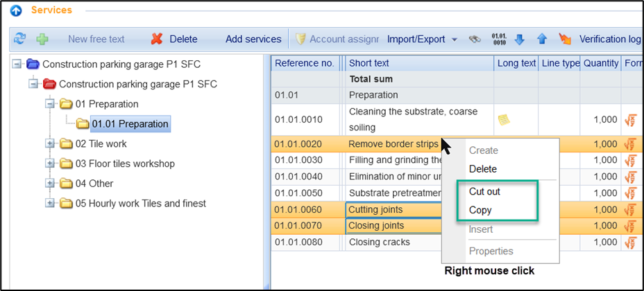Click the green plus add icon
The image size is (644, 291).
[x=43, y=39]
